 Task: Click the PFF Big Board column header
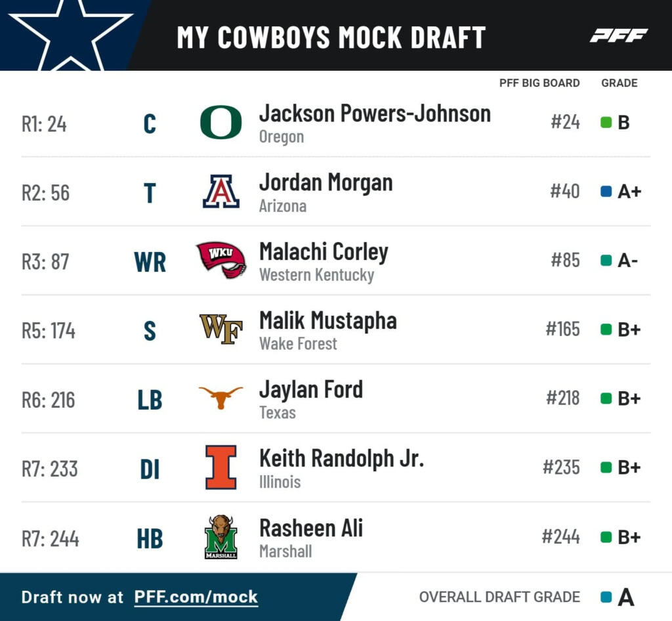(539, 83)
